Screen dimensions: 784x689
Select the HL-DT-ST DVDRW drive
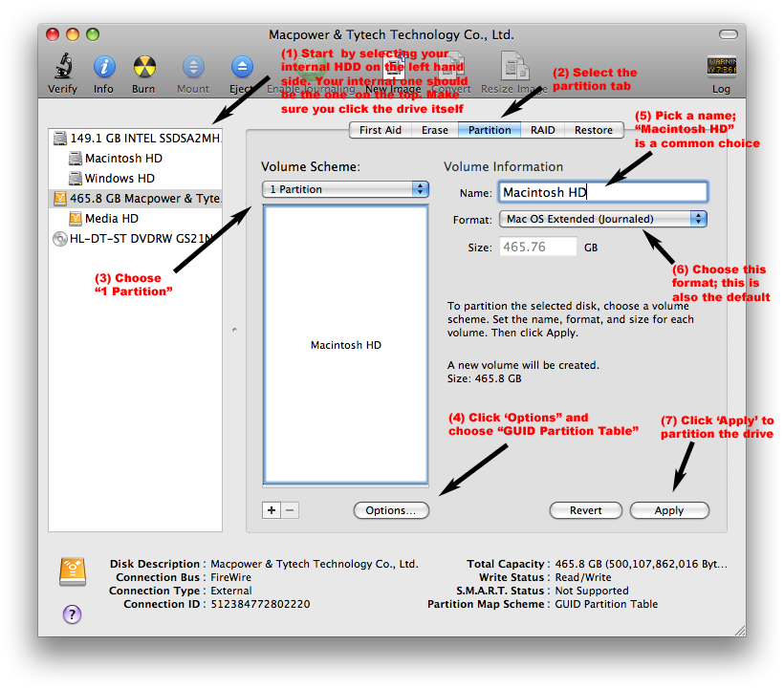point(136,238)
